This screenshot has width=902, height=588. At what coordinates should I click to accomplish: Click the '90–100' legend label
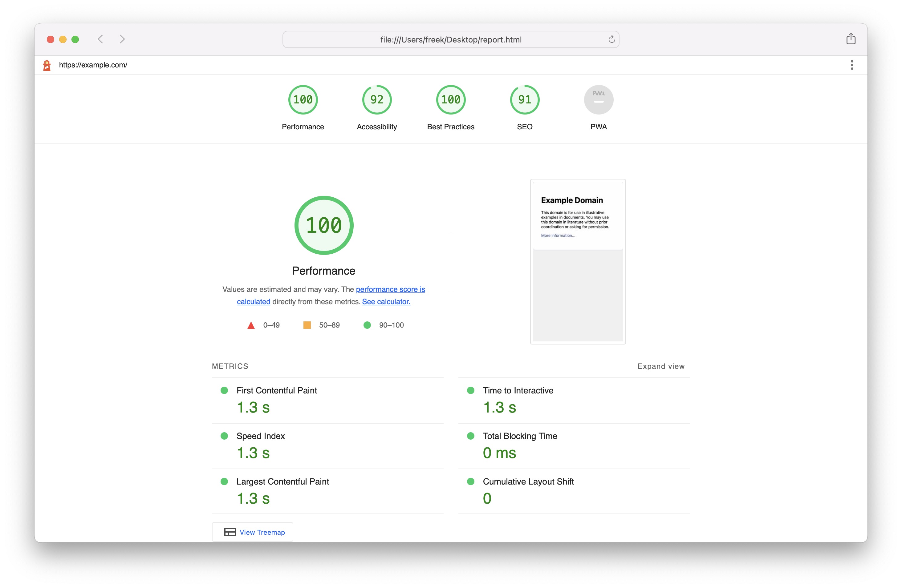point(392,325)
